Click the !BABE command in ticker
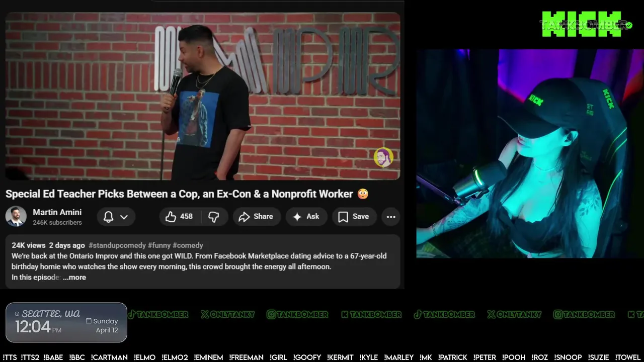Viewport: 644px width, 362px height. 53,357
